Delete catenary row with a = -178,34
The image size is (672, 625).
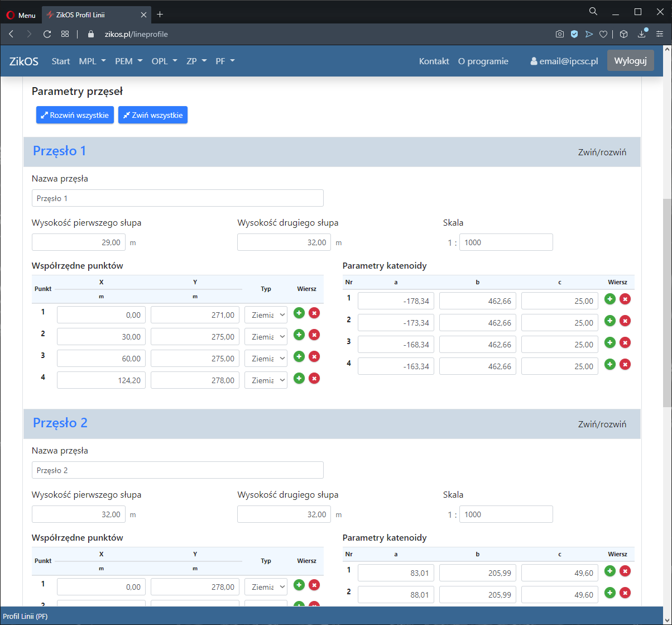tap(625, 299)
